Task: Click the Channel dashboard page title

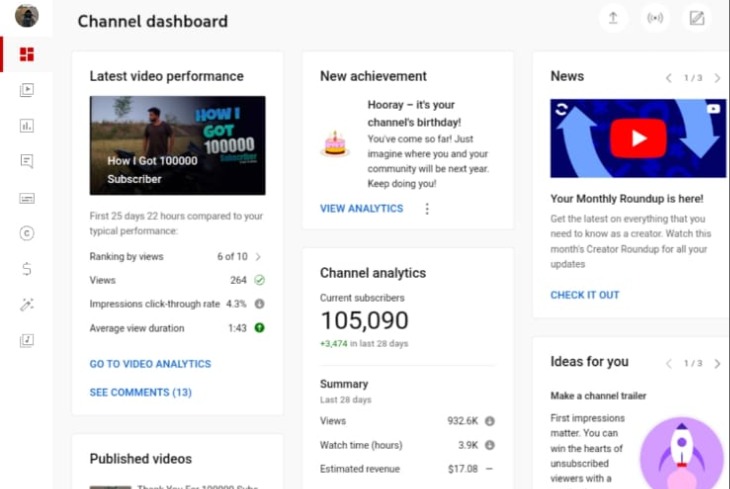Action: tap(153, 21)
